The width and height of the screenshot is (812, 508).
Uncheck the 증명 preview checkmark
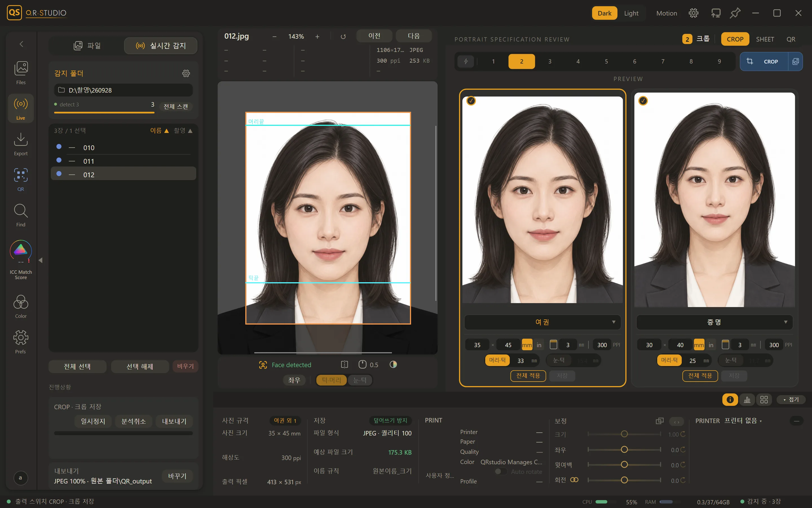click(643, 101)
